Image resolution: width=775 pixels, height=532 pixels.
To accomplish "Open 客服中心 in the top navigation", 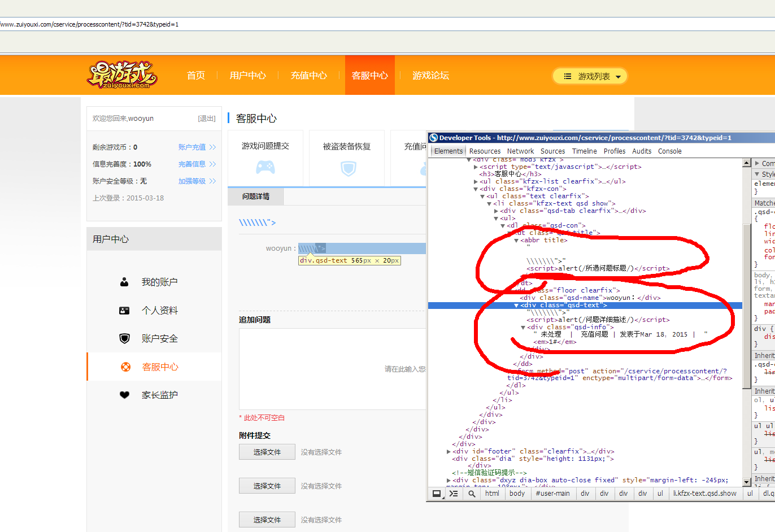I will point(370,76).
